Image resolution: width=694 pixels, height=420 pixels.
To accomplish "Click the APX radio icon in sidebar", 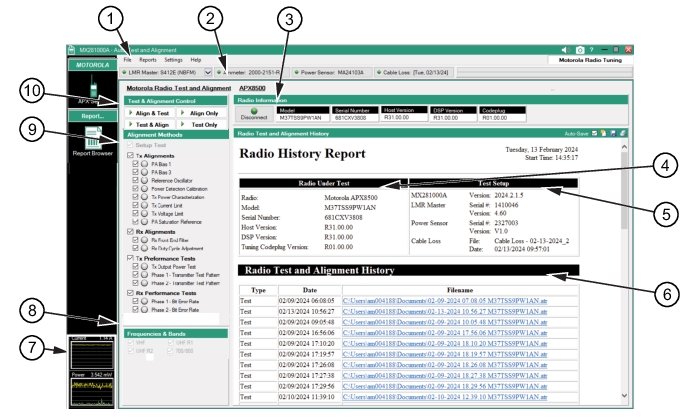I will (x=93, y=86).
